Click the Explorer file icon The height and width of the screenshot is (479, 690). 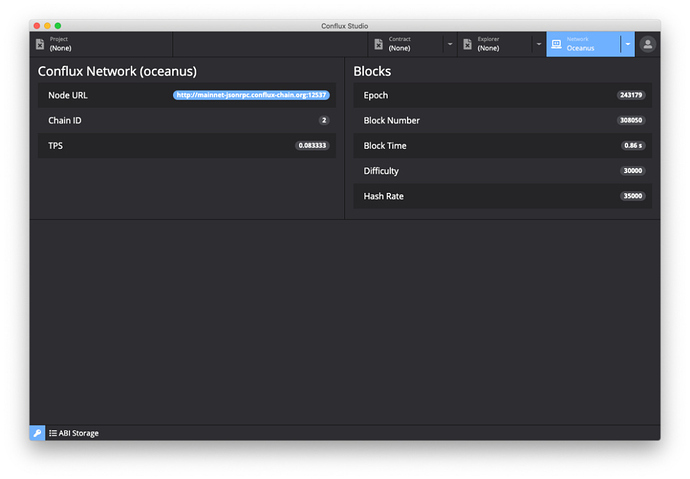coord(467,44)
